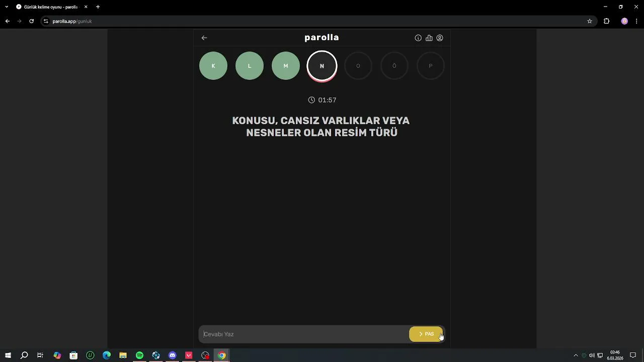Close the Günlük kelime oyunu tab
Screen dimensions: 644x362
(x=86, y=7)
